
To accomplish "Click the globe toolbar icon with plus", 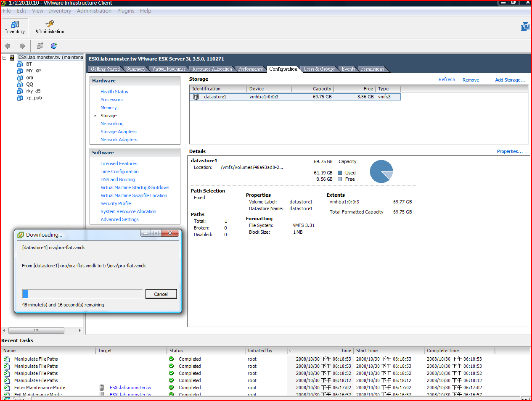I will 54,45.
